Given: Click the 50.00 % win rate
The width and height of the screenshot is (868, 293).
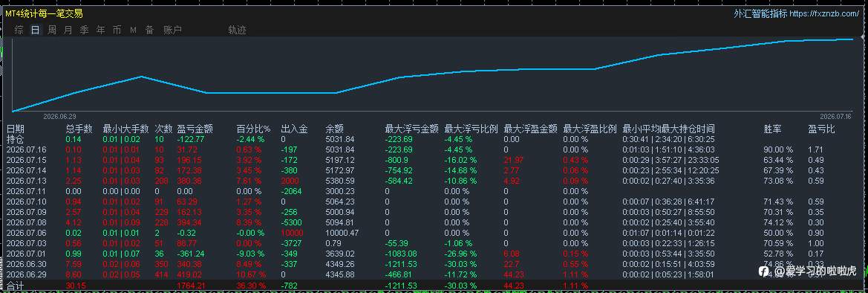Looking at the screenshot, I should tap(778, 233).
